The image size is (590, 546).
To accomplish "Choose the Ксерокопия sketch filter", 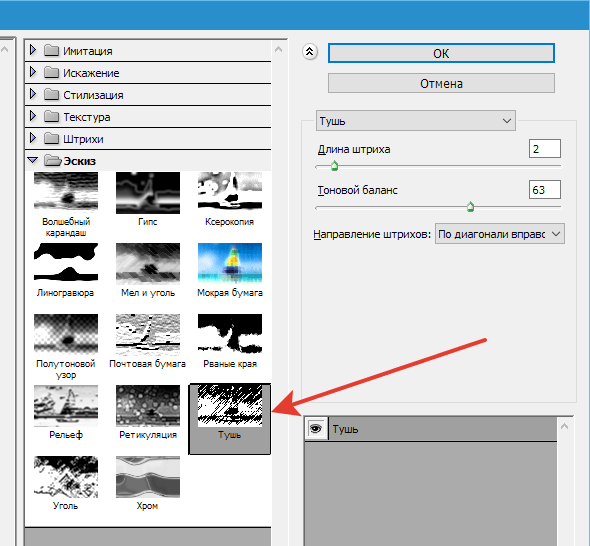I will (x=230, y=191).
